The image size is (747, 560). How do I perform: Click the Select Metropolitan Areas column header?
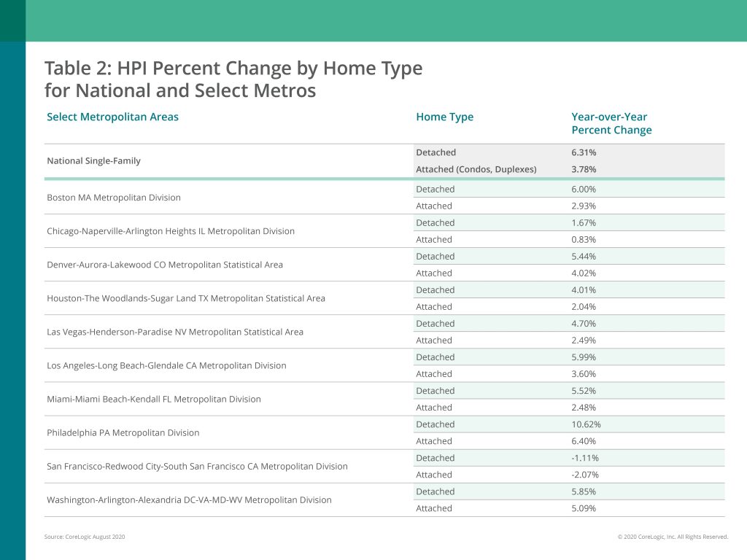(x=112, y=117)
